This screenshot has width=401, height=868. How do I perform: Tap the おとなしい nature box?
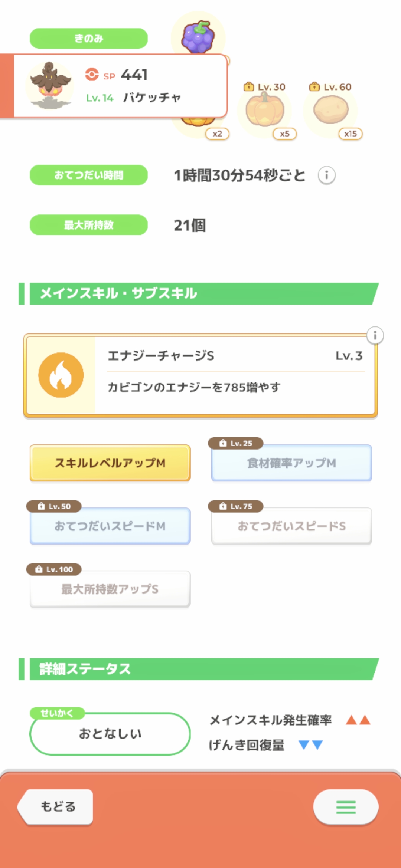click(110, 734)
